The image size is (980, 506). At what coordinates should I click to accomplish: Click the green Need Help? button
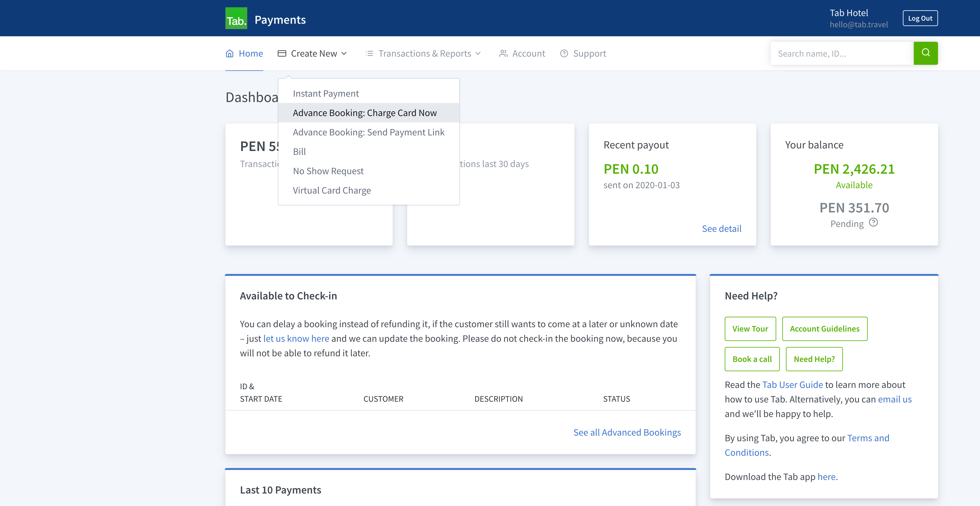point(814,359)
